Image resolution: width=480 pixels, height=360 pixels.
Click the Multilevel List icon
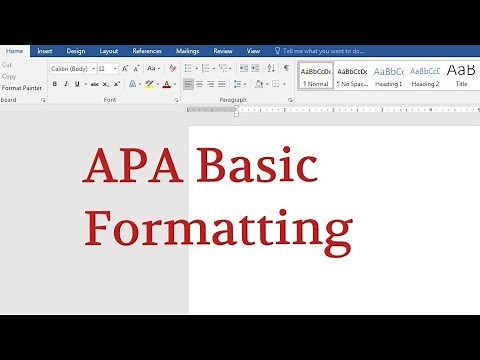pos(223,68)
